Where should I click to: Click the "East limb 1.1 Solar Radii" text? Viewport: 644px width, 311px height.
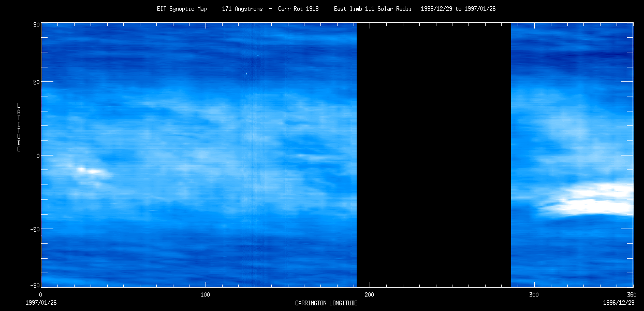(x=373, y=9)
